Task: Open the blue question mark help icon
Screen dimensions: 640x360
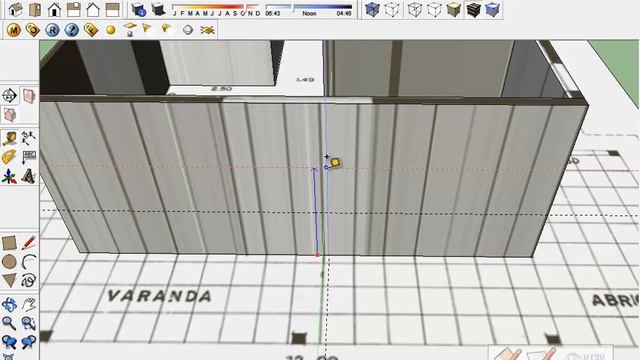Action: coord(72,30)
